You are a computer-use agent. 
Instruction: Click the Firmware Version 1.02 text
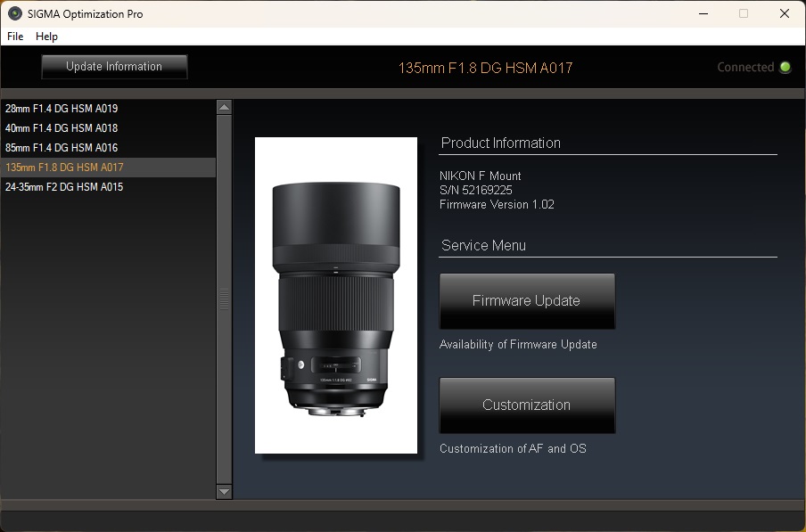(x=498, y=204)
